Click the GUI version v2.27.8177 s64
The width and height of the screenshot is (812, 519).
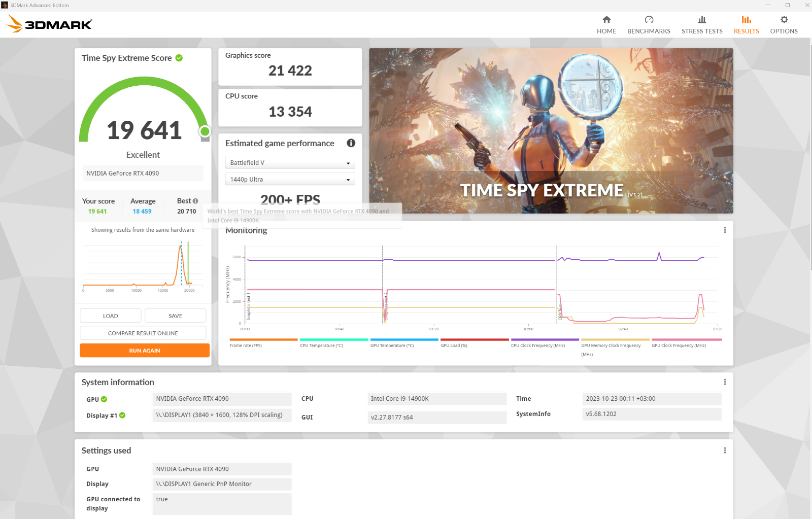coord(437,418)
